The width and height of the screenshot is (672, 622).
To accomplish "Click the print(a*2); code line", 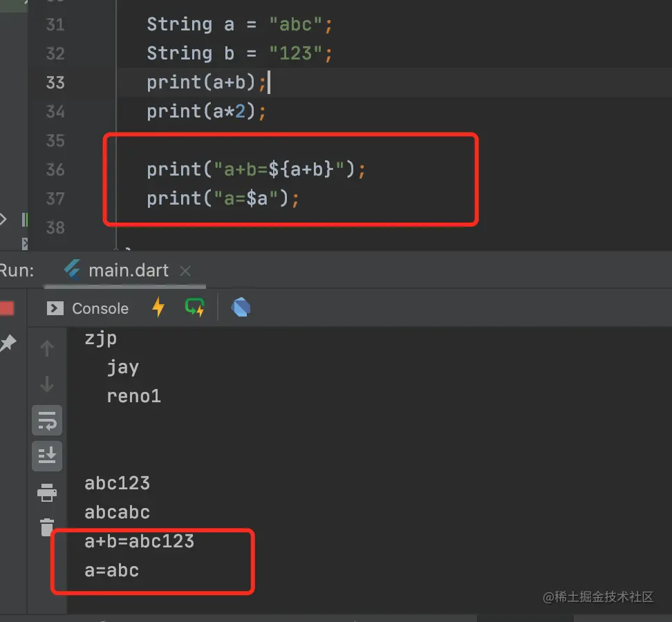I will coord(206,111).
